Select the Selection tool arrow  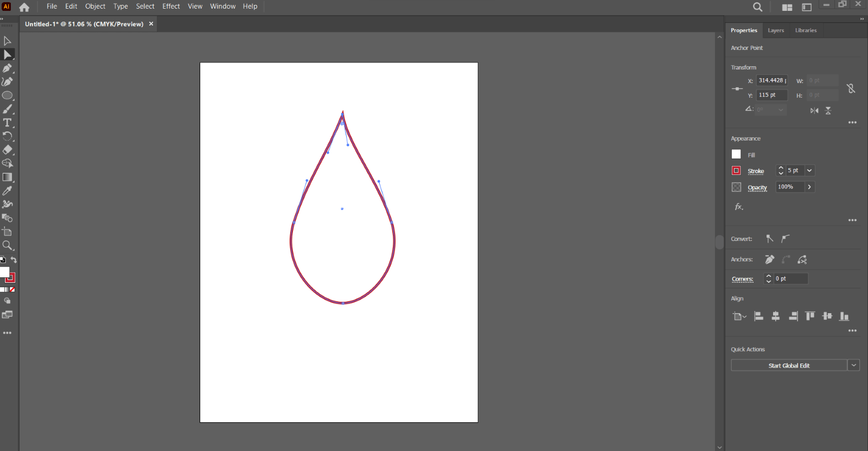pyautogui.click(x=8, y=41)
